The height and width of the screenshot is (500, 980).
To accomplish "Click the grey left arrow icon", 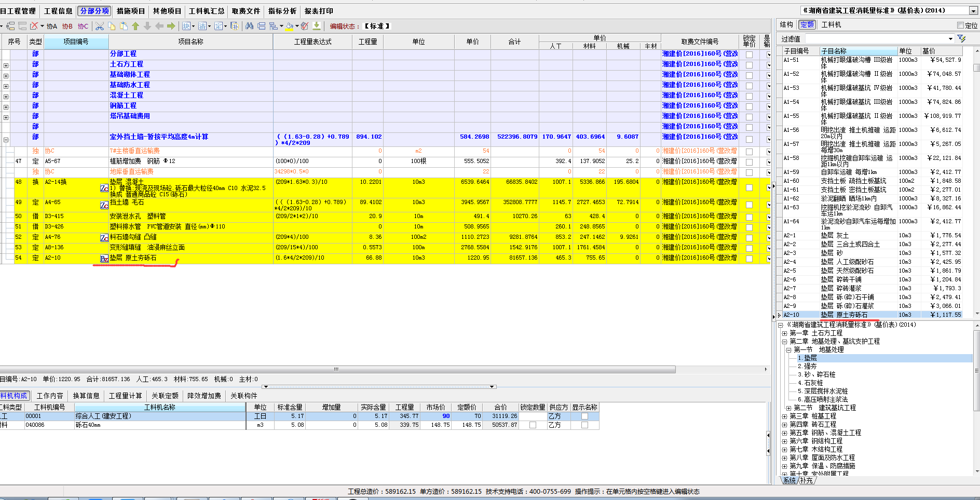I will click(159, 26).
